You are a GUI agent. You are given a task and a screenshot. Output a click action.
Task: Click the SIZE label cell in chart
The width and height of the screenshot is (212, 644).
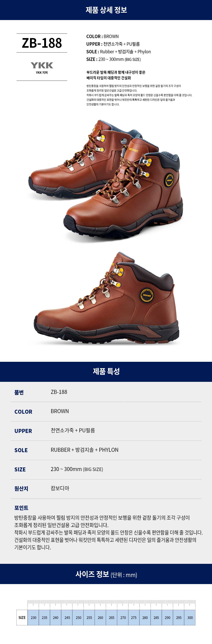22,618
